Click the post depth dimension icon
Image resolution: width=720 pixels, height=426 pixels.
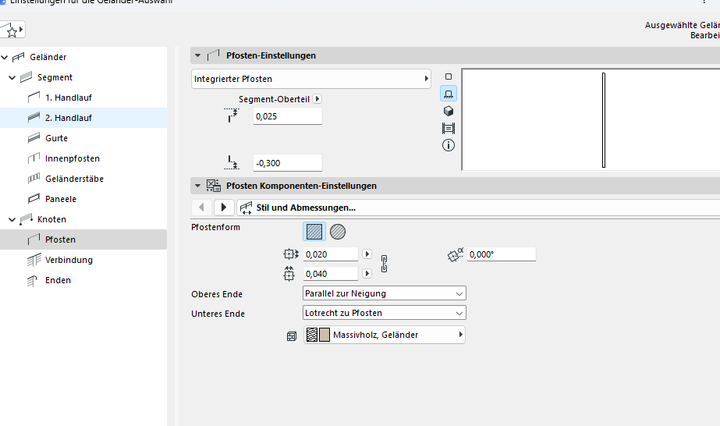point(289,274)
